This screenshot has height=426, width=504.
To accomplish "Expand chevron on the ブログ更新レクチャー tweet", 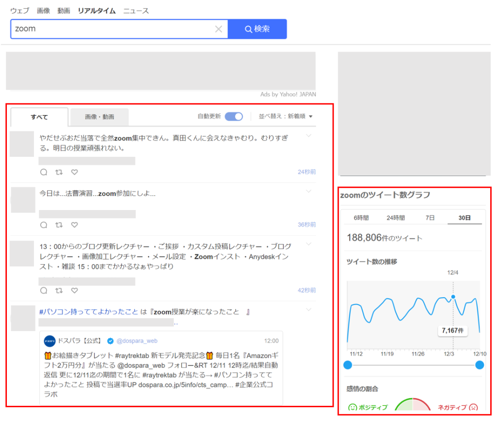I will pyautogui.click(x=309, y=244).
